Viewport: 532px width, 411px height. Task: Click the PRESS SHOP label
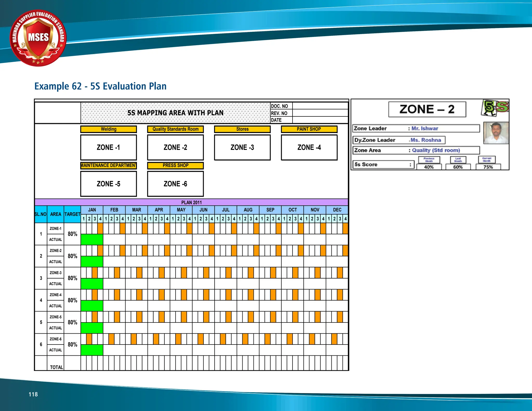pyautogui.click(x=175, y=165)
